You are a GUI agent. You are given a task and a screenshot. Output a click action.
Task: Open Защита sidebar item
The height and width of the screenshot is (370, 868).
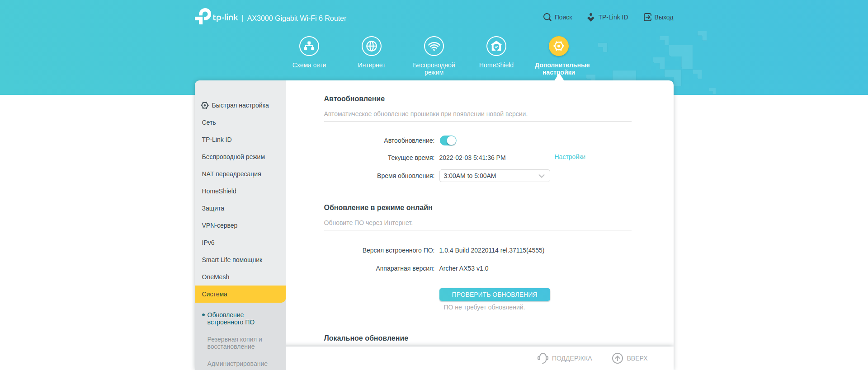pos(240,208)
